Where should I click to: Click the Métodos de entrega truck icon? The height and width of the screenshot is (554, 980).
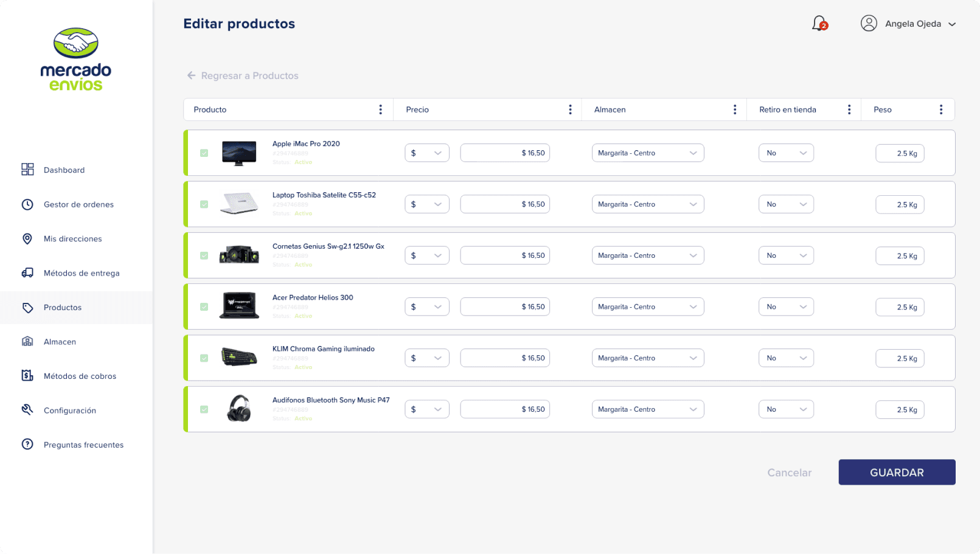(x=27, y=273)
